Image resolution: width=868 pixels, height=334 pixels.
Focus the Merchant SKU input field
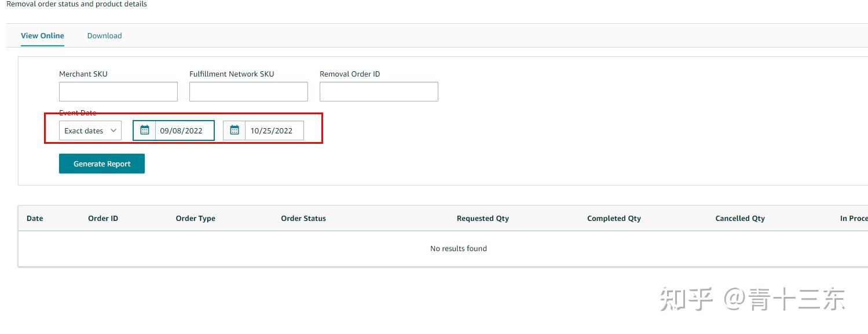click(118, 92)
